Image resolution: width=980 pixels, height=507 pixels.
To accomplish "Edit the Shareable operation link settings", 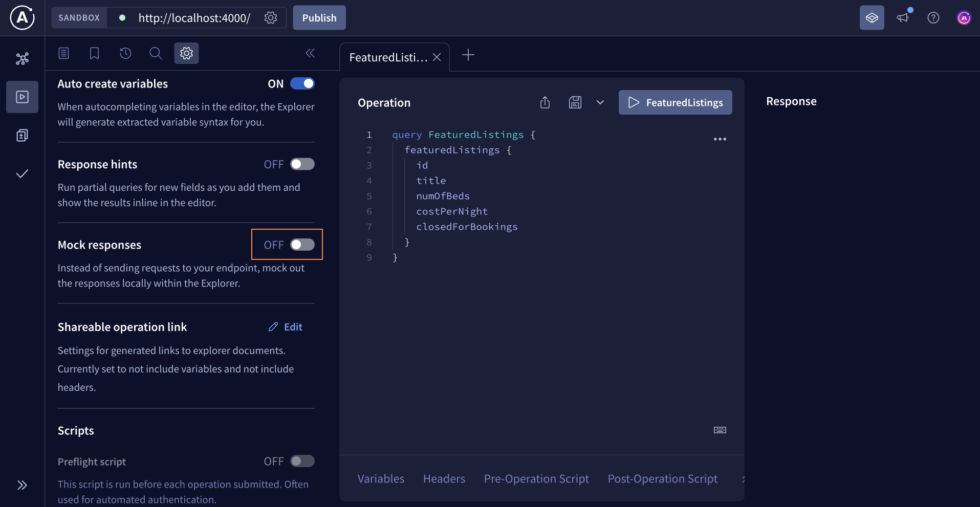I will pyautogui.click(x=286, y=327).
